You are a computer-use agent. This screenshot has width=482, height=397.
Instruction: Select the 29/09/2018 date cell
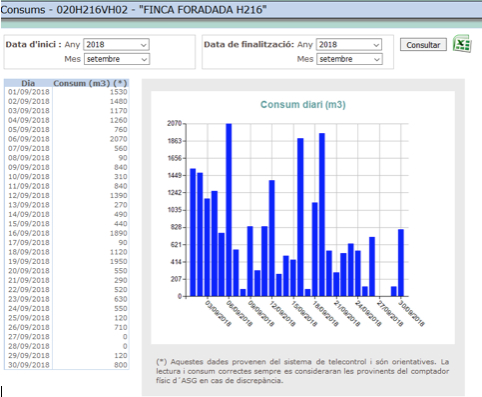pyautogui.click(x=29, y=356)
